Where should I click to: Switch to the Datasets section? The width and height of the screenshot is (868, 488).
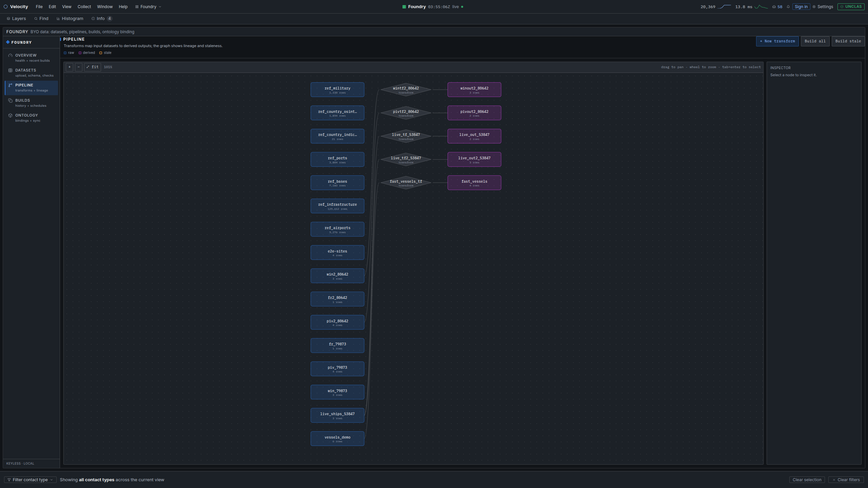click(32, 73)
